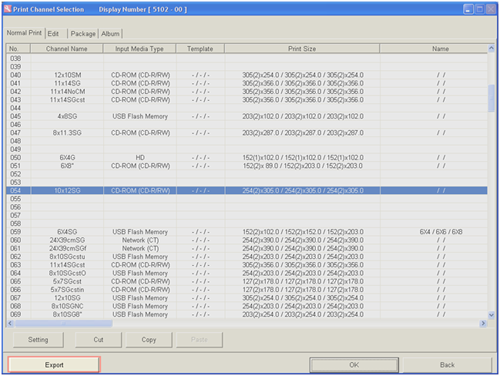500x376 pixels.
Task: Click row number 038
Action: pos(15,59)
